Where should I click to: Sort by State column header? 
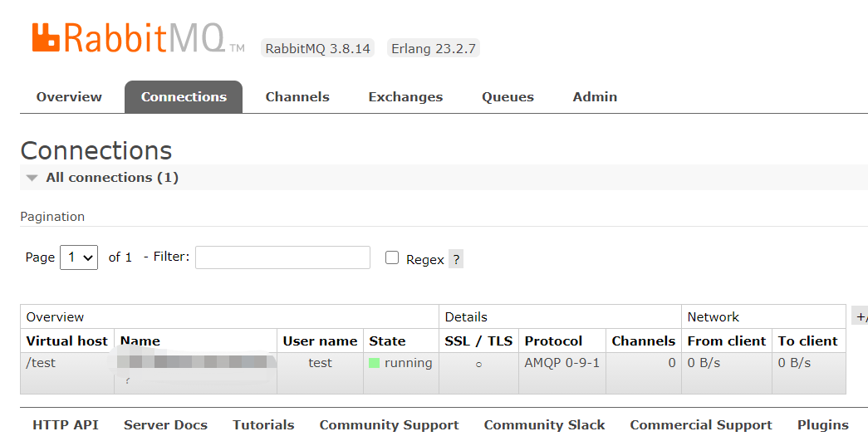tap(388, 341)
